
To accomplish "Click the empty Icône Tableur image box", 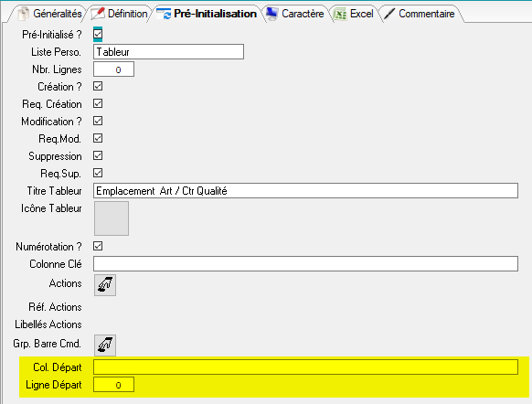I will pos(112,218).
